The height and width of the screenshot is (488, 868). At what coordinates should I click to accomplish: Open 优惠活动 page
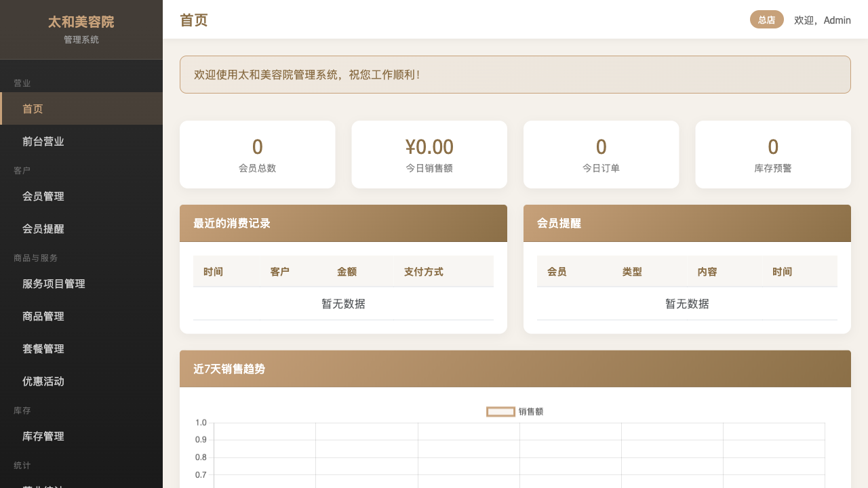pyautogui.click(x=81, y=381)
